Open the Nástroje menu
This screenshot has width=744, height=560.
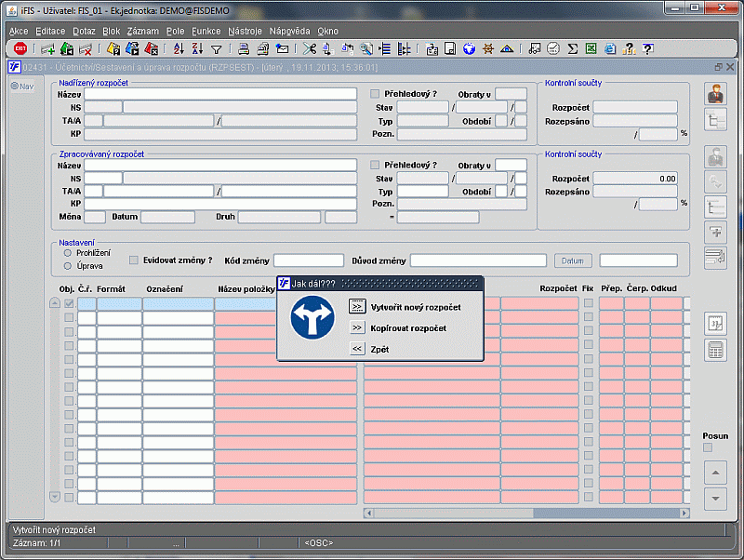tap(245, 31)
